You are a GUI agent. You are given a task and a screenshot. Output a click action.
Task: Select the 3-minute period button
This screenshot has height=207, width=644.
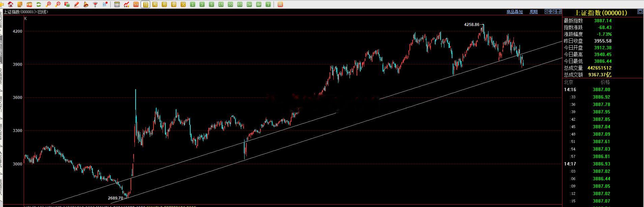(202, 4)
